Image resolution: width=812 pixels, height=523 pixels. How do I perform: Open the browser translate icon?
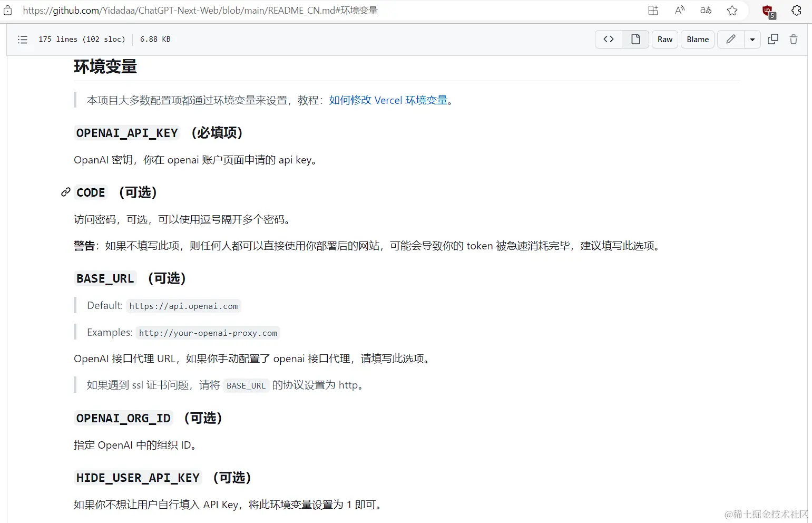coord(706,11)
